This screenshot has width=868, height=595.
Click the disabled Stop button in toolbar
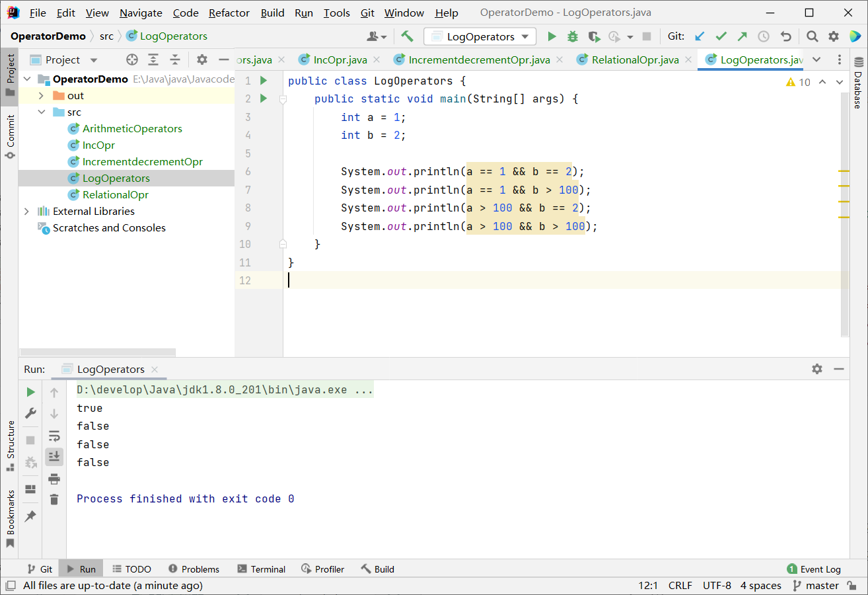click(647, 36)
